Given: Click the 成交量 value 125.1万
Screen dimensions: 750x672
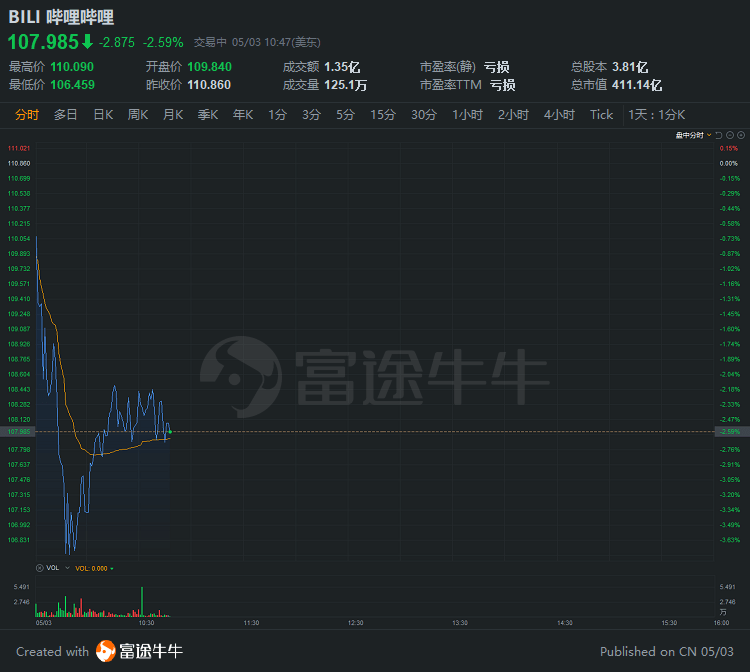Looking at the screenshot, I should (x=345, y=85).
